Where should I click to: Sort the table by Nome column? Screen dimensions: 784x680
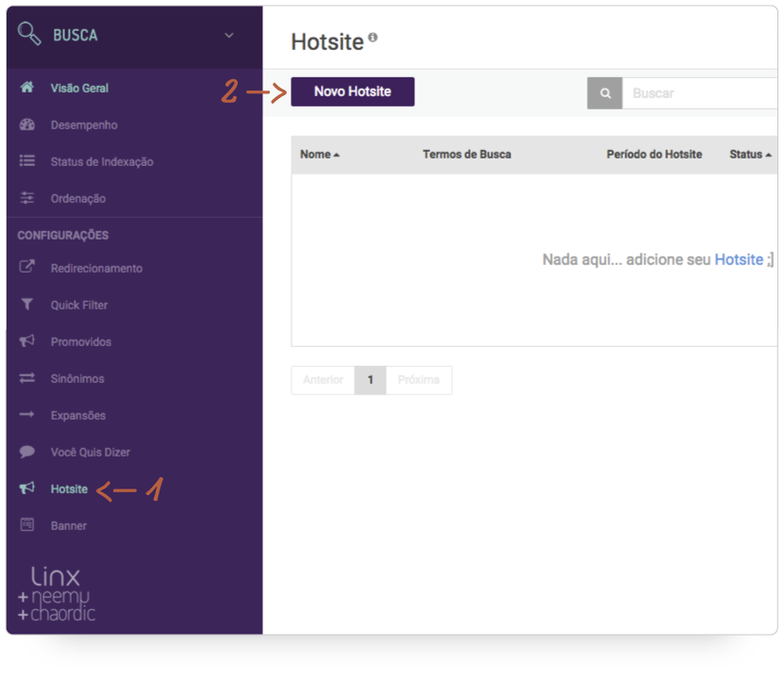pos(320,155)
